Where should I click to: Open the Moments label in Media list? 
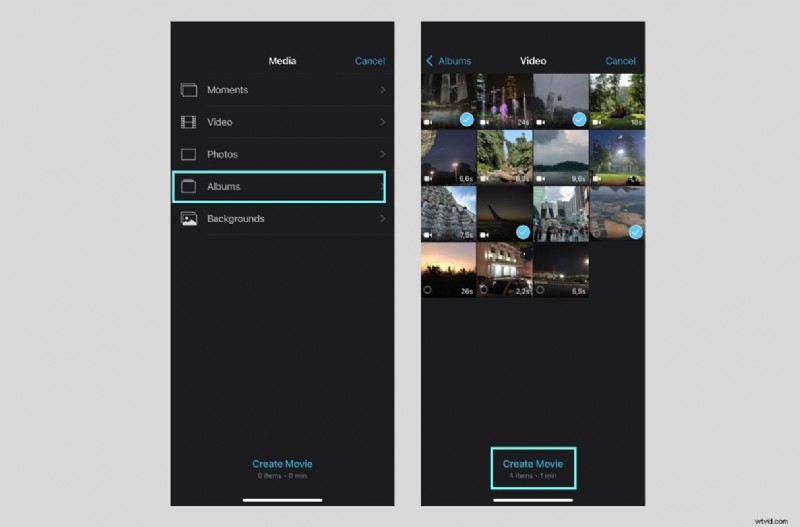[228, 90]
